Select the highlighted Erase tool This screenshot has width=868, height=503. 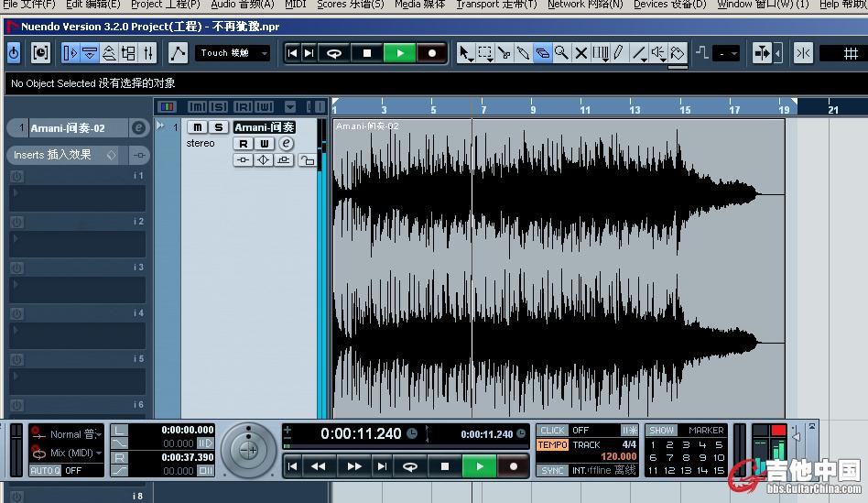point(542,53)
